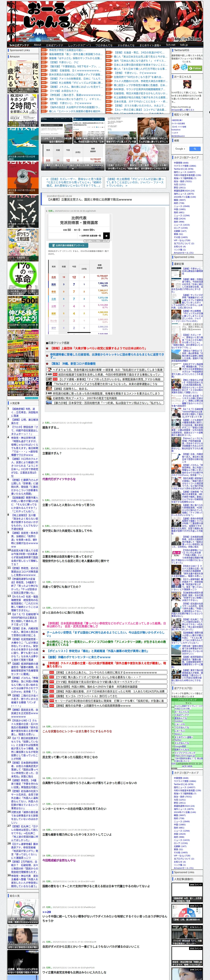The image size is (210, 980).
Task: Open link 参院選特番に登場した石破首相
Action: pyautogui.click(x=107, y=356)
